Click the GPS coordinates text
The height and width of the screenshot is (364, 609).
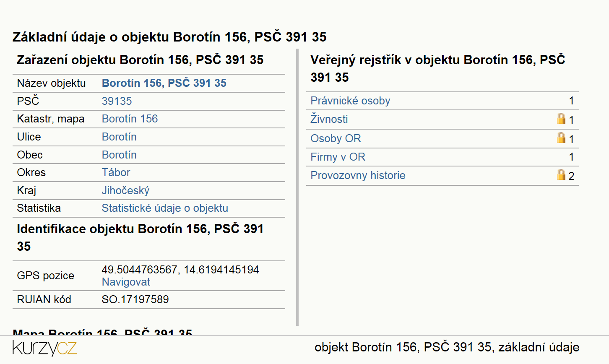180,270
